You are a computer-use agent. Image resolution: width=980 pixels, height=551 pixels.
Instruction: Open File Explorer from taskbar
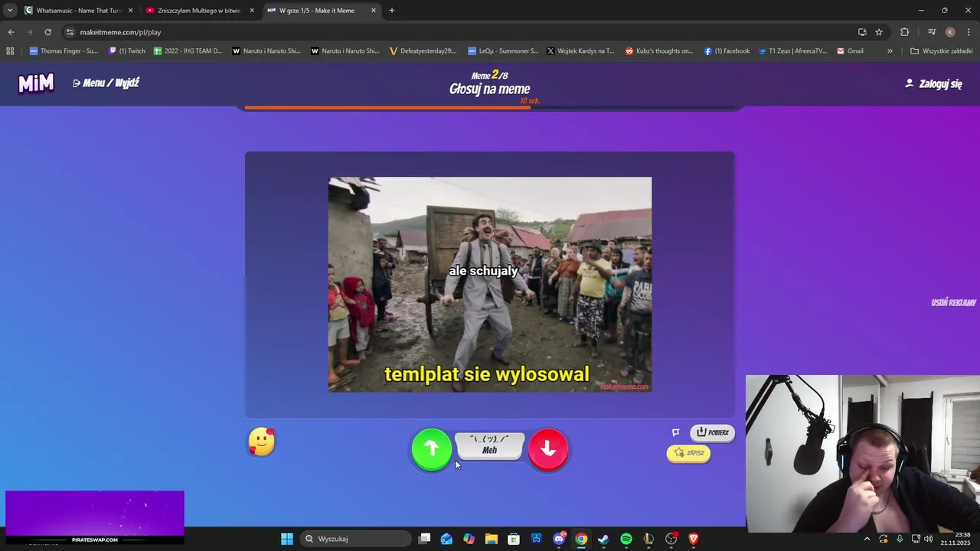coord(491,539)
